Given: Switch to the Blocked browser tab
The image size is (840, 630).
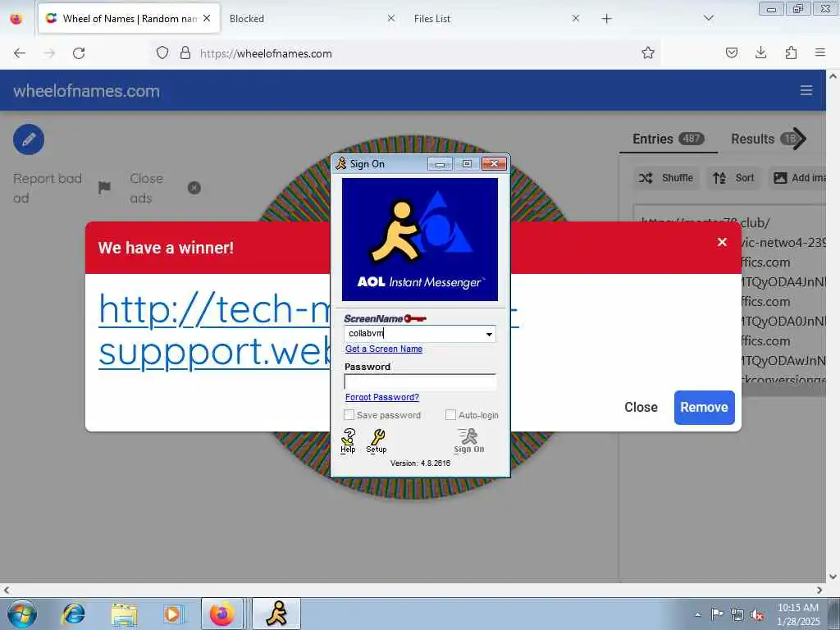Looking at the screenshot, I should [x=308, y=18].
